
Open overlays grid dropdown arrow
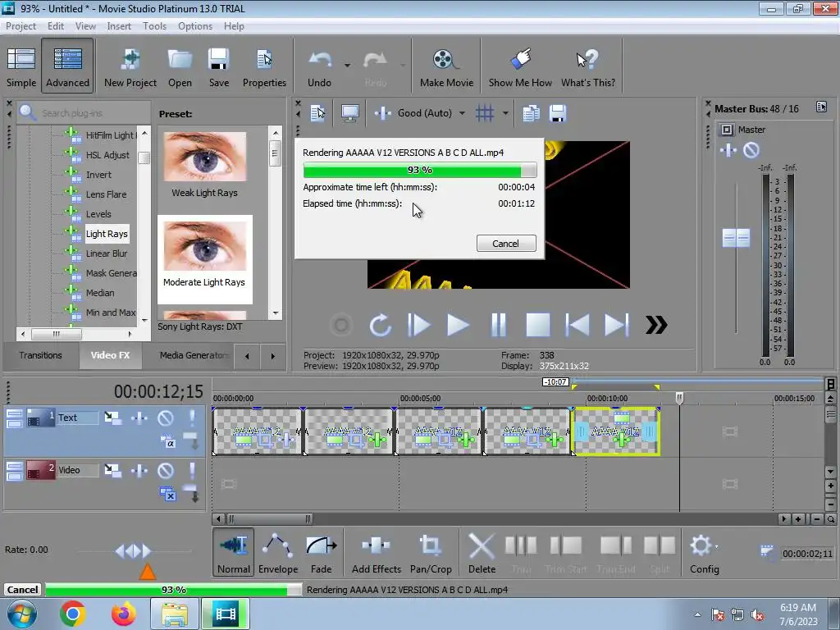click(505, 113)
